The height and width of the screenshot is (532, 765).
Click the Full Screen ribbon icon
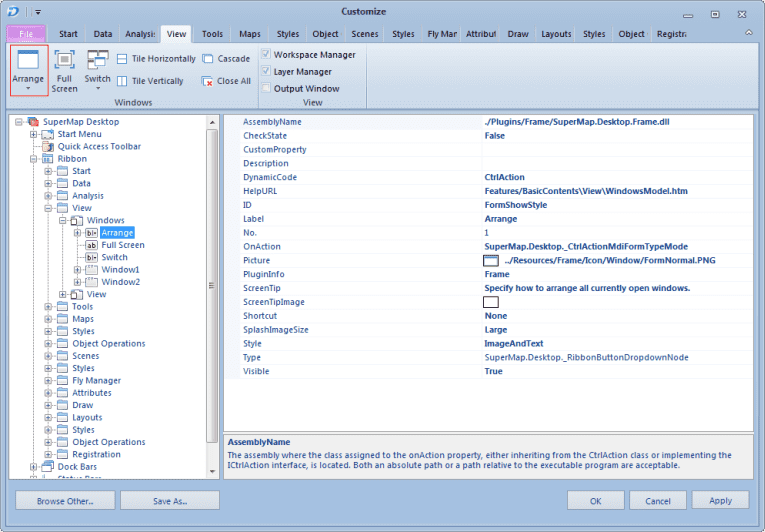pos(64,61)
